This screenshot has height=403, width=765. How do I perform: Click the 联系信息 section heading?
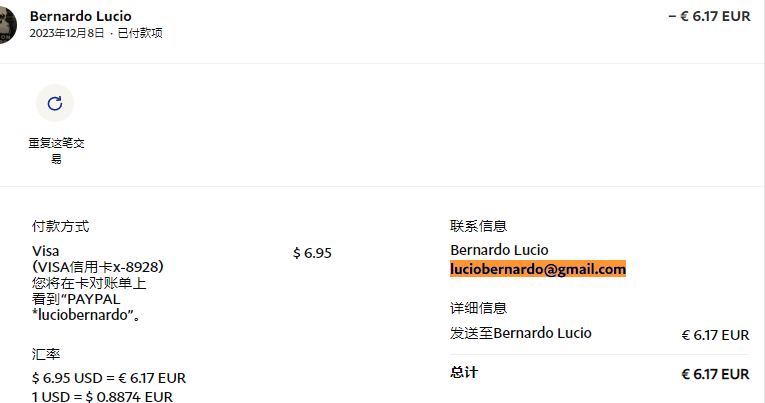point(479,226)
